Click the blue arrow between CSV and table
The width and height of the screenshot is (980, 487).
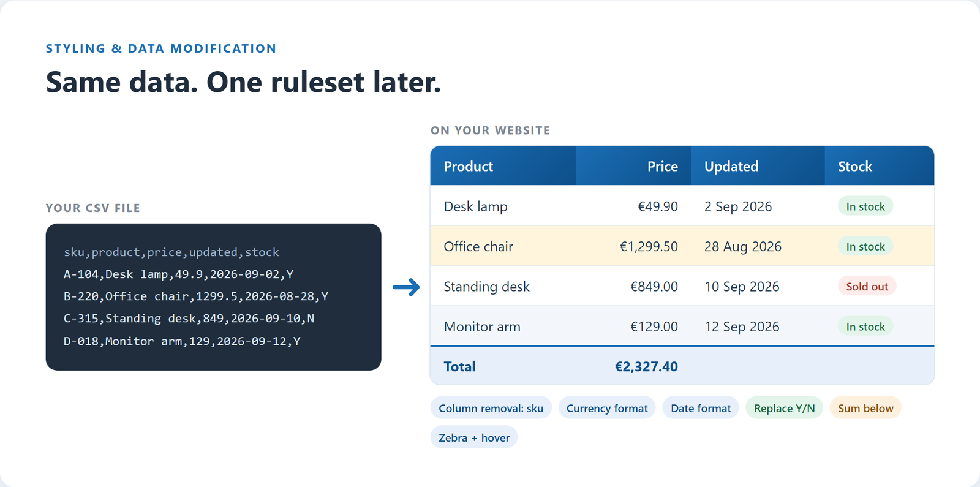[406, 287]
